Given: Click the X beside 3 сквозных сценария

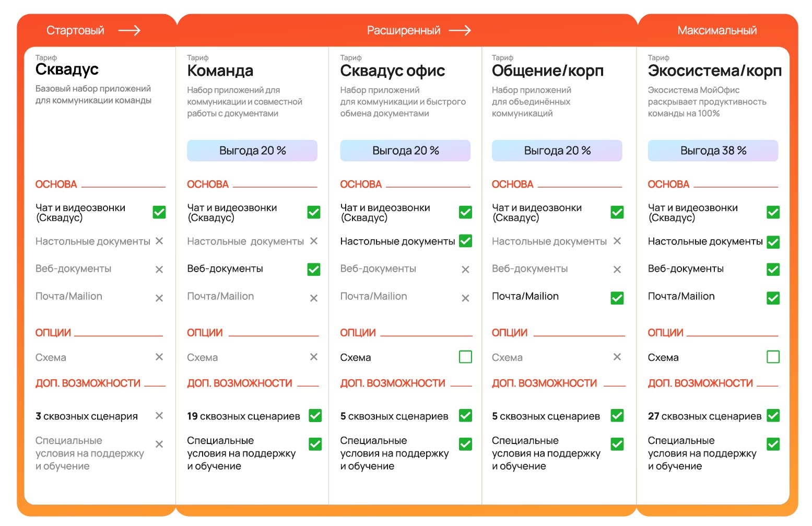Looking at the screenshot, I should (159, 415).
